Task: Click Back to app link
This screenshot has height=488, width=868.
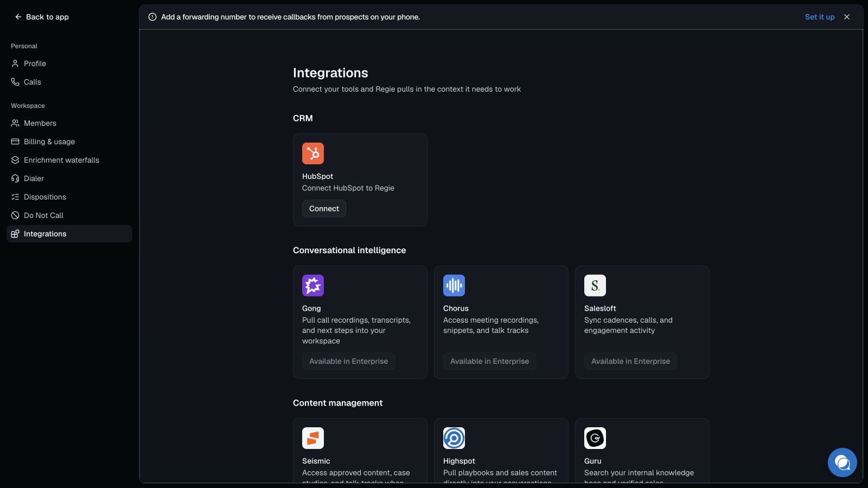Action: [42, 17]
